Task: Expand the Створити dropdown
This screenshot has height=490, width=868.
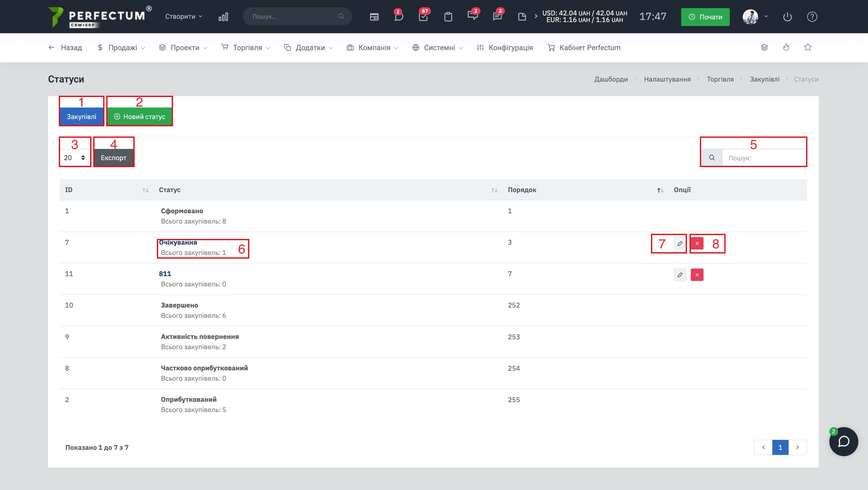Action: coord(183,17)
